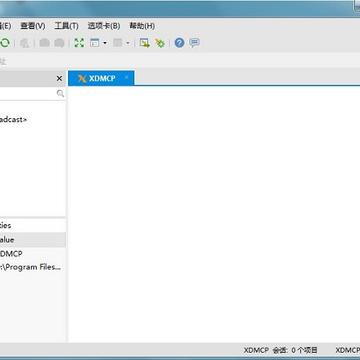Click the window layout icon in toolbar

click(x=95, y=43)
